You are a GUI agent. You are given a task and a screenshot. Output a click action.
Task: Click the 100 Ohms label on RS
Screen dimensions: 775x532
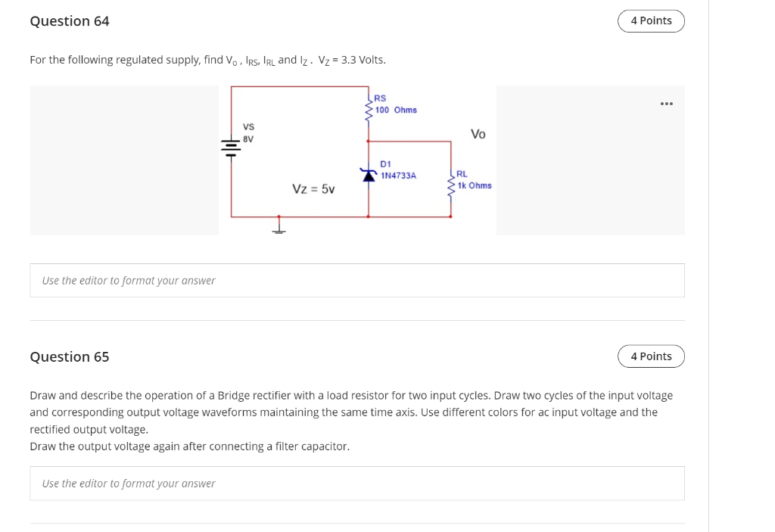pyautogui.click(x=395, y=110)
